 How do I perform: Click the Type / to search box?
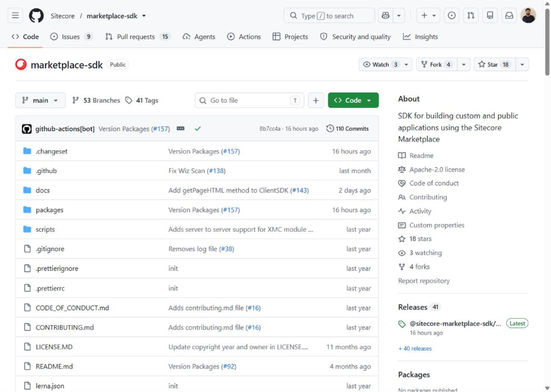[x=329, y=16]
